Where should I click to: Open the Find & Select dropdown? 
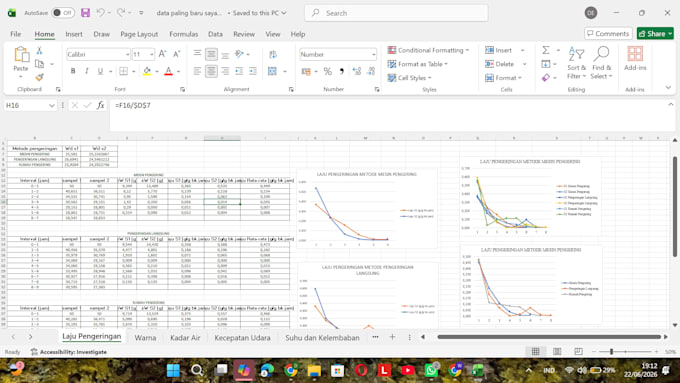(602, 63)
